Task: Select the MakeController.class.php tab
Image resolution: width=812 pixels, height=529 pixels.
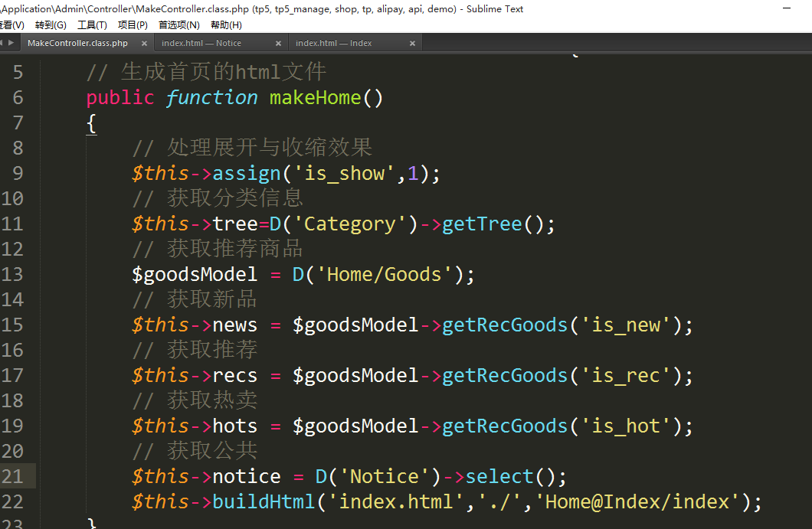Action: [77, 44]
